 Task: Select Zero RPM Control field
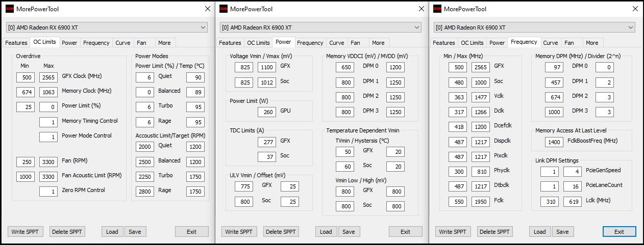pos(48,192)
